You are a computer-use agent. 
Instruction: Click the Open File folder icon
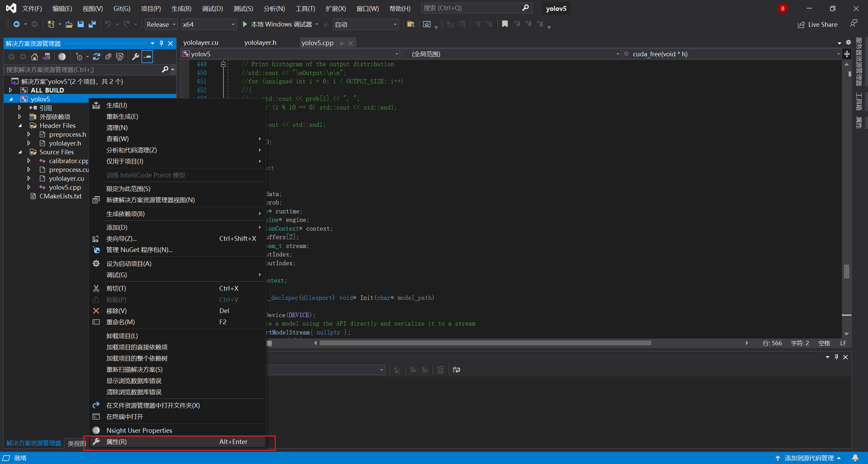69,24
